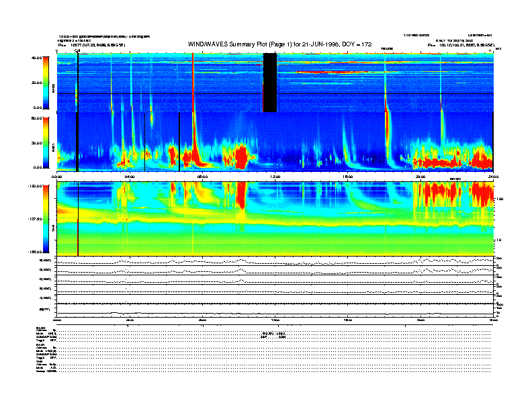The height and width of the screenshot is (411, 532).
Task: Click the 10 label on TNR right axis
Action: pyautogui.click(x=499, y=240)
